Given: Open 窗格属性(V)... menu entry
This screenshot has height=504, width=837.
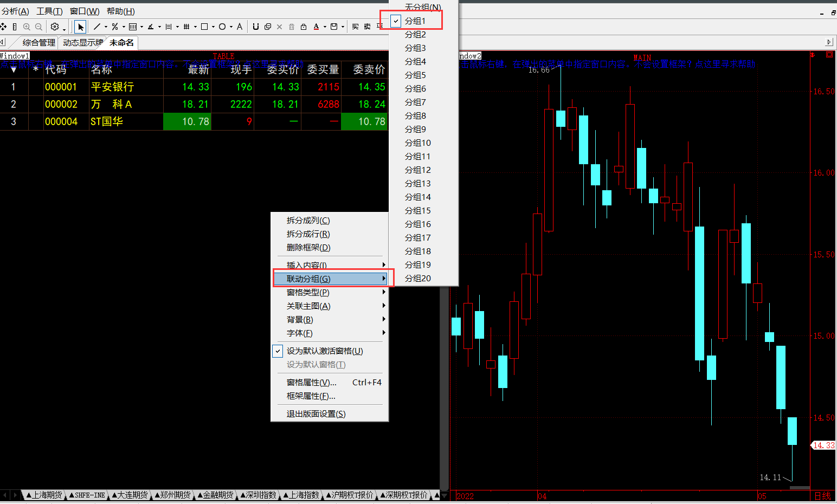Looking at the screenshot, I should (330, 383).
